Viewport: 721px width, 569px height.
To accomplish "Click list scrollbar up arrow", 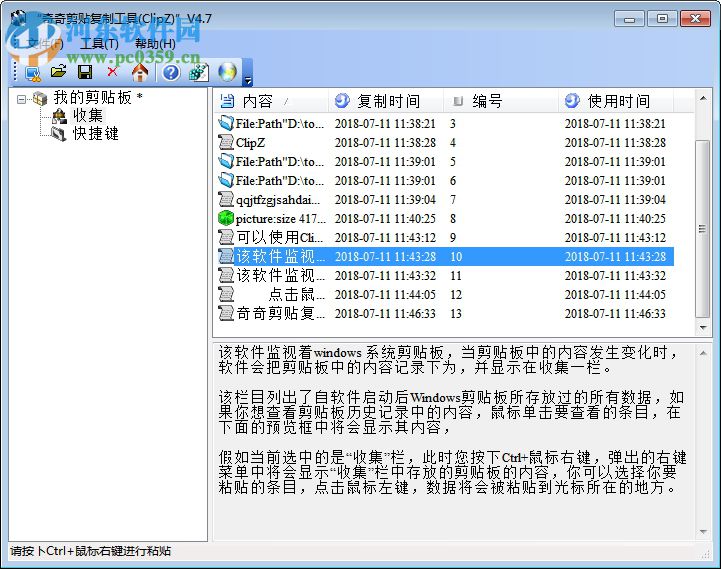I will click(703, 98).
